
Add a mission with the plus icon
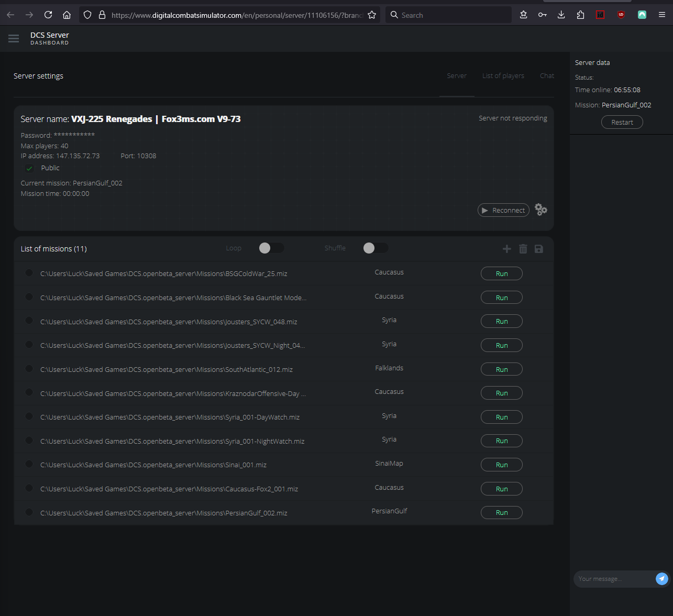(x=506, y=249)
